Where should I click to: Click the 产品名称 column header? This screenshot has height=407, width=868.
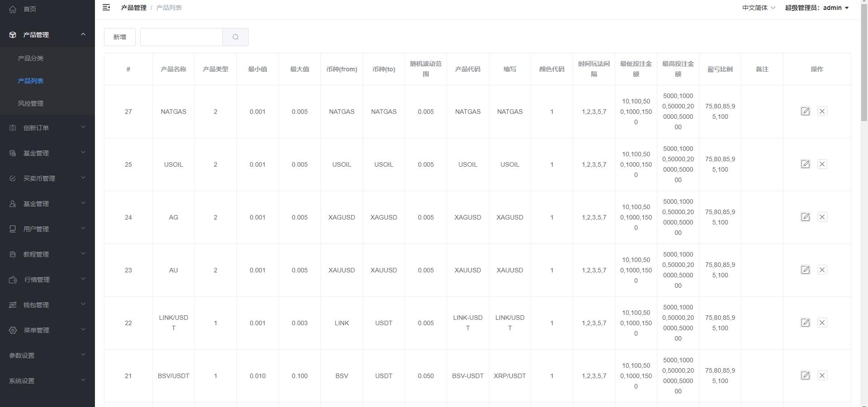coord(174,69)
